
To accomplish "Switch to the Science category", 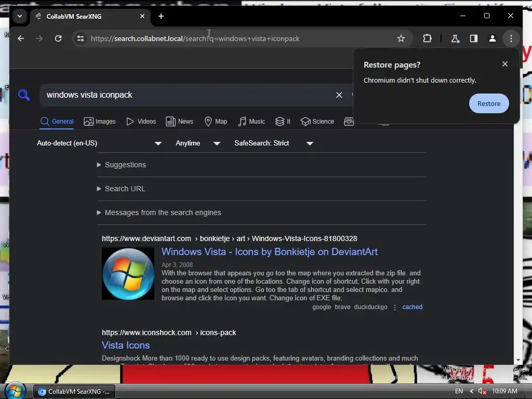I will pyautogui.click(x=317, y=122).
